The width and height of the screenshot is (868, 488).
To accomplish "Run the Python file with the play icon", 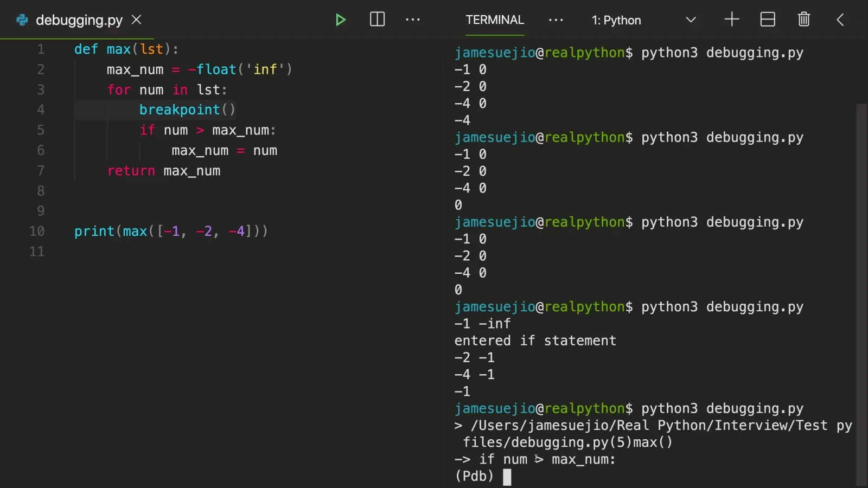I will [x=340, y=20].
